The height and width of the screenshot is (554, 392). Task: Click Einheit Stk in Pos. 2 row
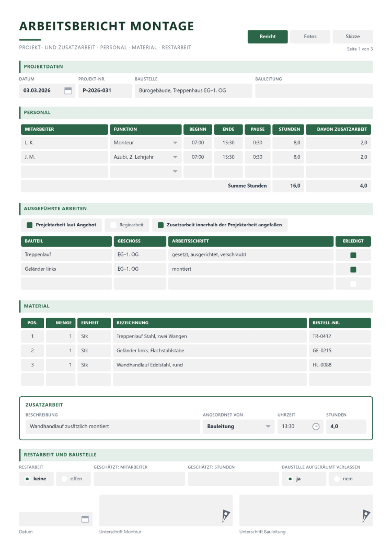(x=94, y=351)
